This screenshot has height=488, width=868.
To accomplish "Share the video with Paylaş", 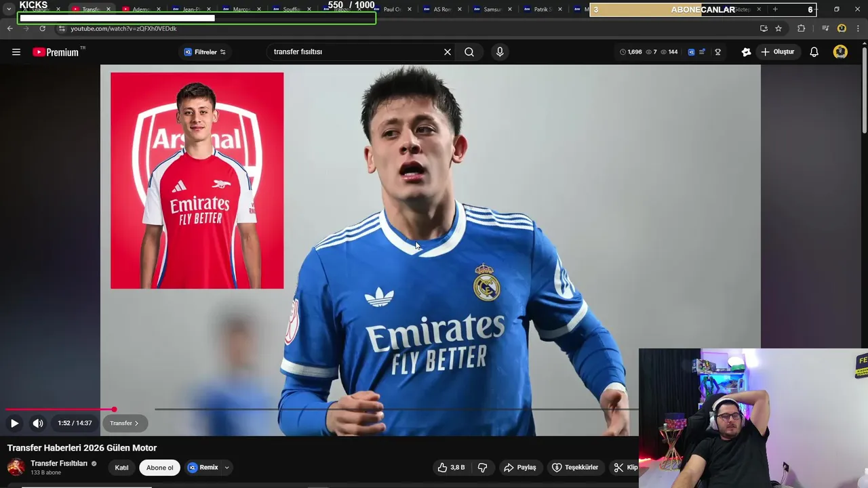I will point(520,468).
